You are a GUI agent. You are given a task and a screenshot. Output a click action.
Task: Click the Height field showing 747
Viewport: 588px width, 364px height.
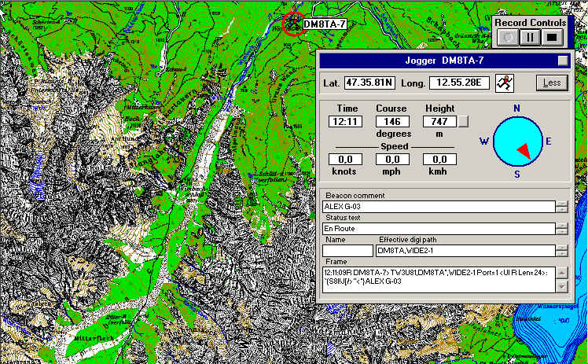[x=439, y=121]
